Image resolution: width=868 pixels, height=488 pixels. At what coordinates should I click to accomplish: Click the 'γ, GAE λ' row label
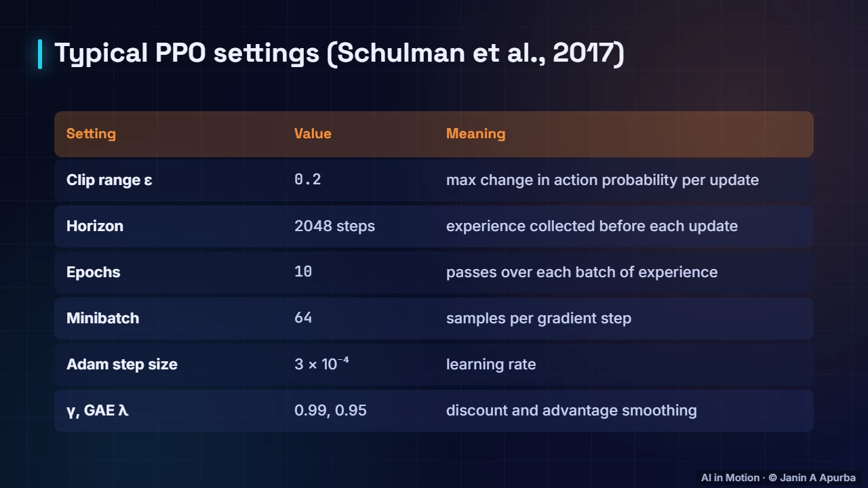98,410
